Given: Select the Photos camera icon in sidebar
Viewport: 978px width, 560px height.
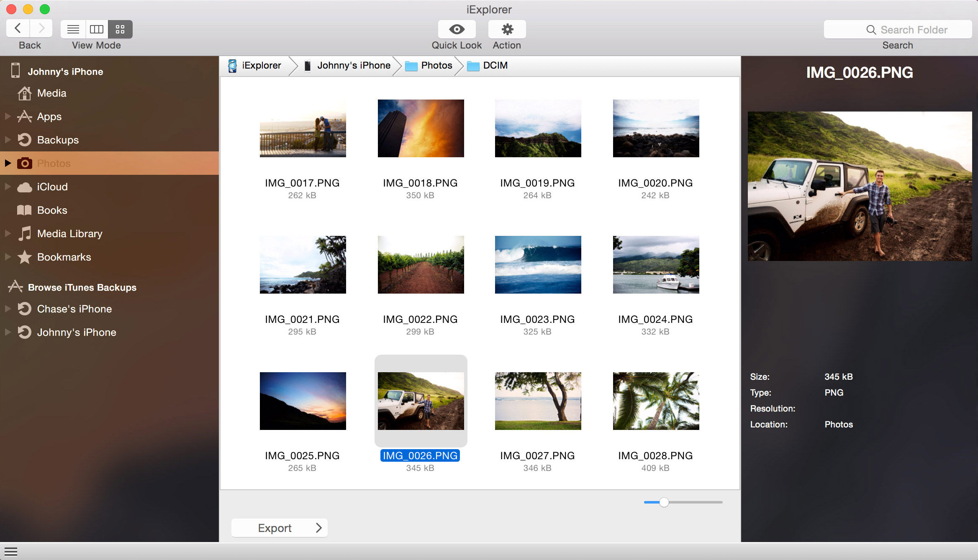Looking at the screenshot, I should coord(25,163).
